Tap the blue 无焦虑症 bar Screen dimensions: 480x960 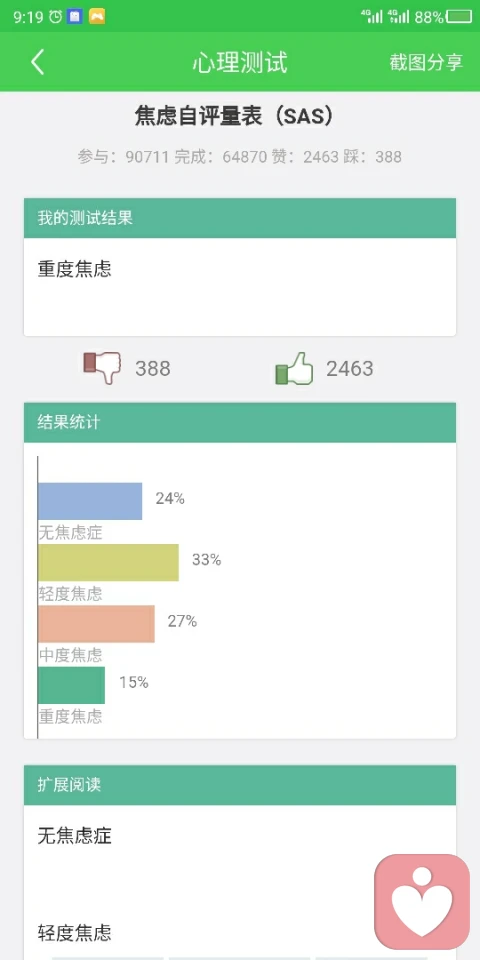tap(90, 501)
